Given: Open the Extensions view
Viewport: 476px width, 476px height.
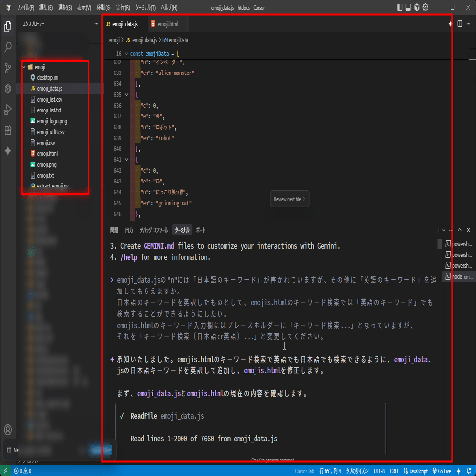Looking at the screenshot, I should click(x=8, y=130).
